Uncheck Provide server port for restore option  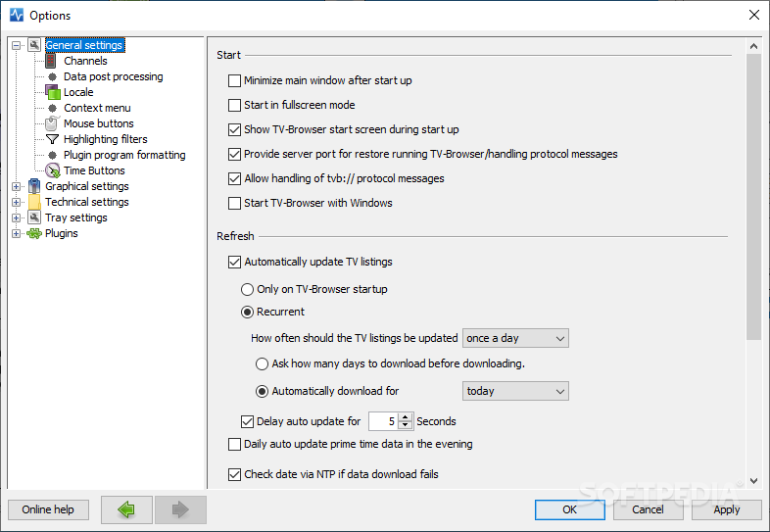[x=234, y=154]
